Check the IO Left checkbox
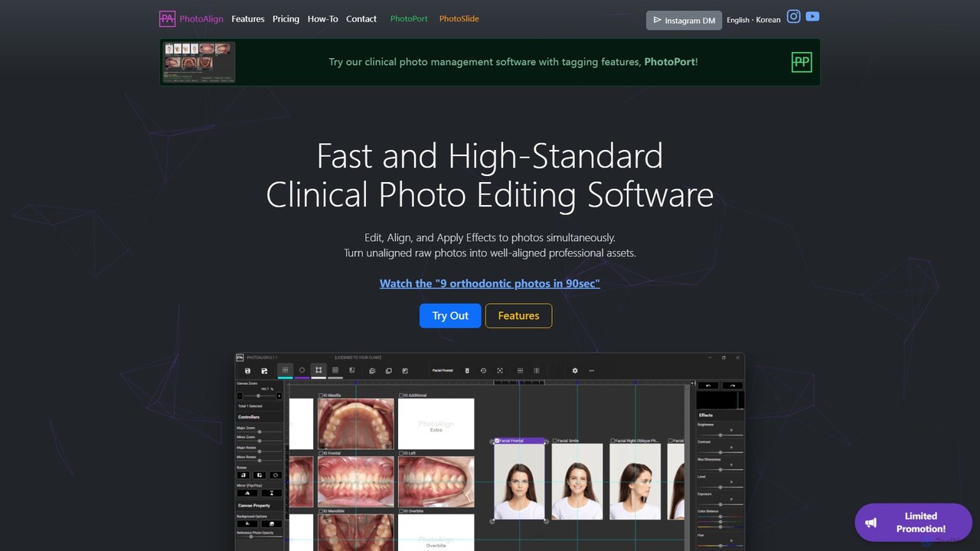 pyautogui.click(x=401, y=453)
